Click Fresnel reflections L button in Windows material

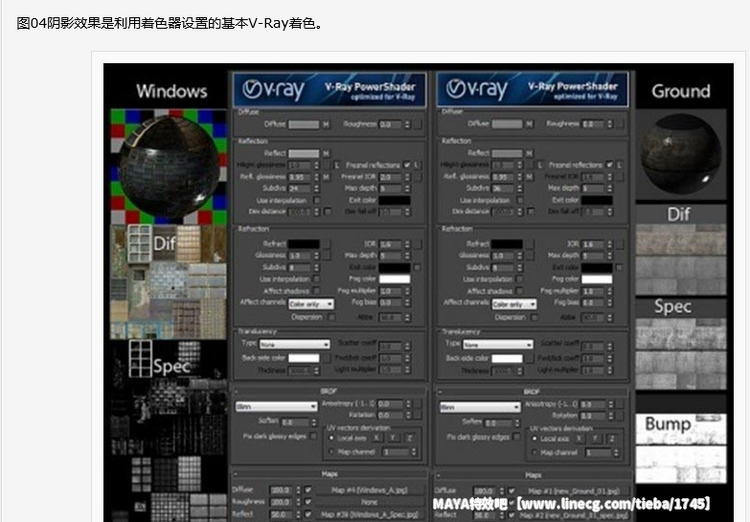[x=417, y=165]
